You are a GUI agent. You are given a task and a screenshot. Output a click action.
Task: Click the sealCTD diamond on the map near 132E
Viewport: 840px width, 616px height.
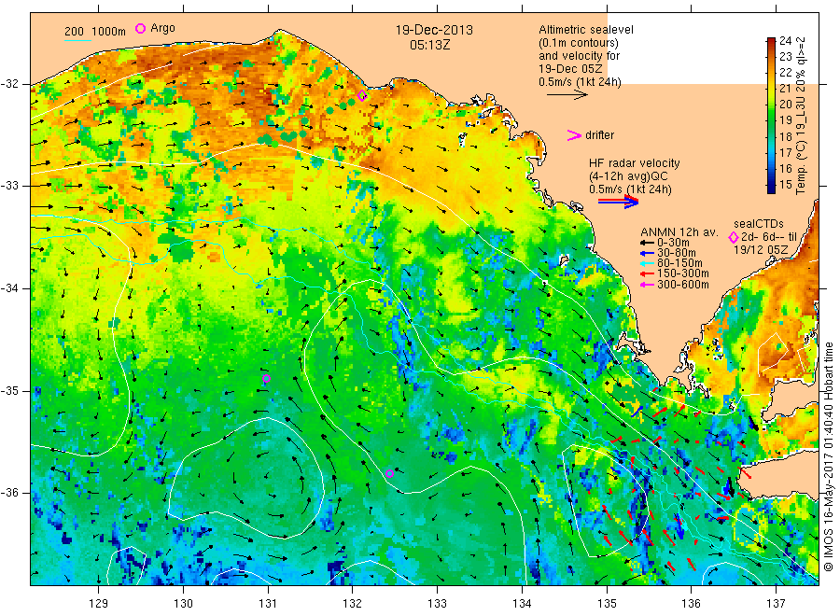click(x=362, y=96)
